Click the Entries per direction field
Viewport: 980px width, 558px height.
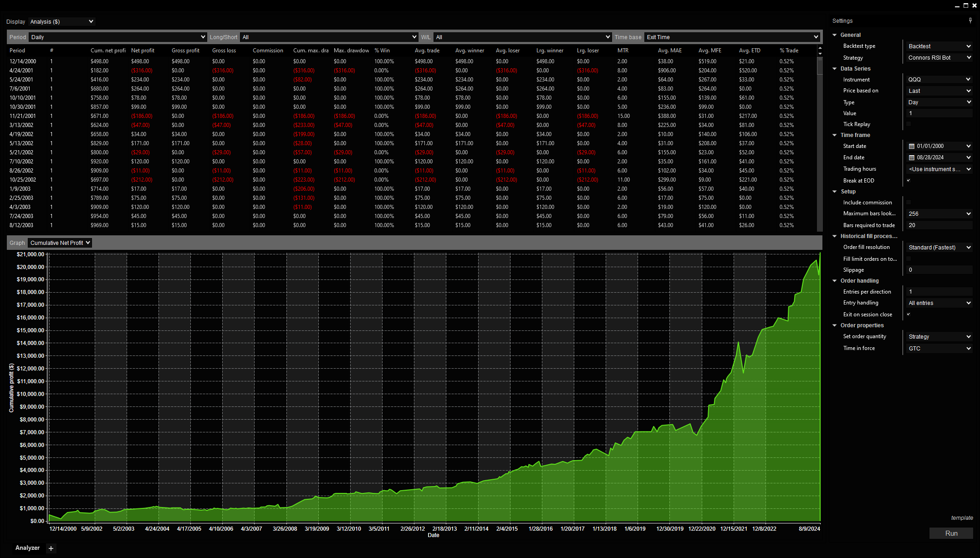click(x=939, y=292)
